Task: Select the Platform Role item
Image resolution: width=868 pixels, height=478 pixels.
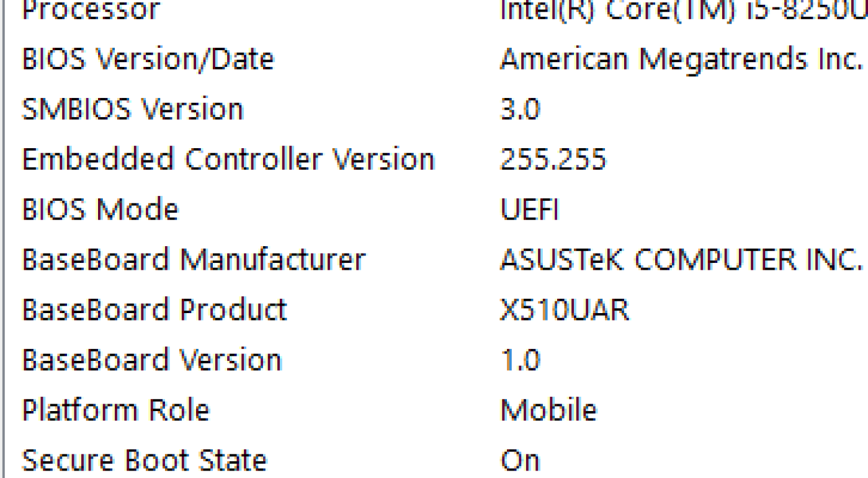Action: point(115,410)
